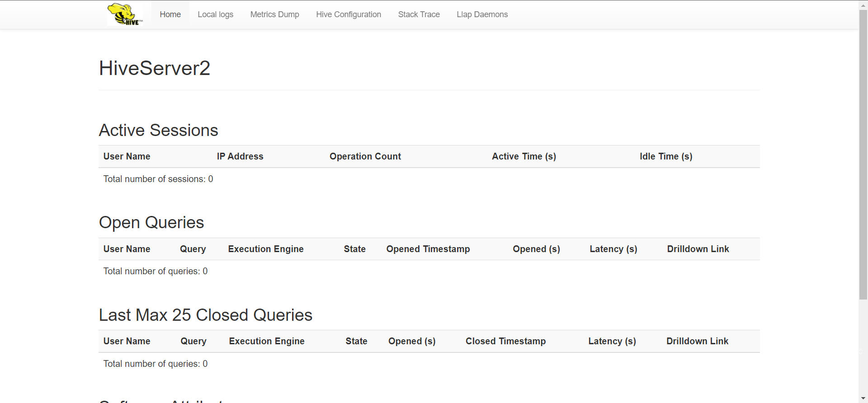868x403 pixels.
Task: Click the Operation Count column header
Action: [365, 156]
